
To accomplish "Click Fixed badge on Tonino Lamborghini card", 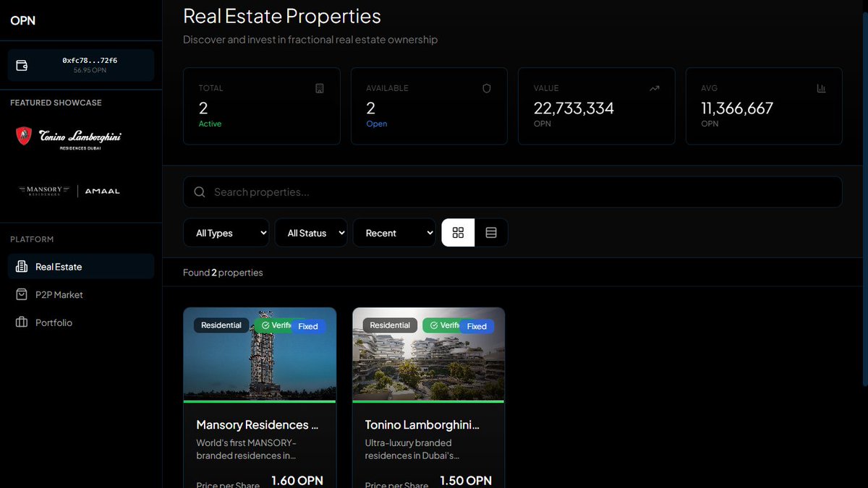I will pyautogui.click(x=477, y=326).
